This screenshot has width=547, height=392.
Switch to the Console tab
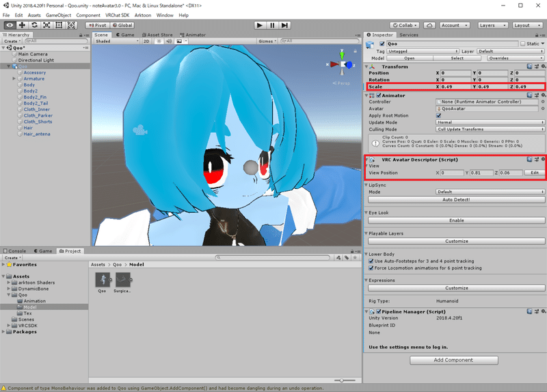(x=14, y=251)
